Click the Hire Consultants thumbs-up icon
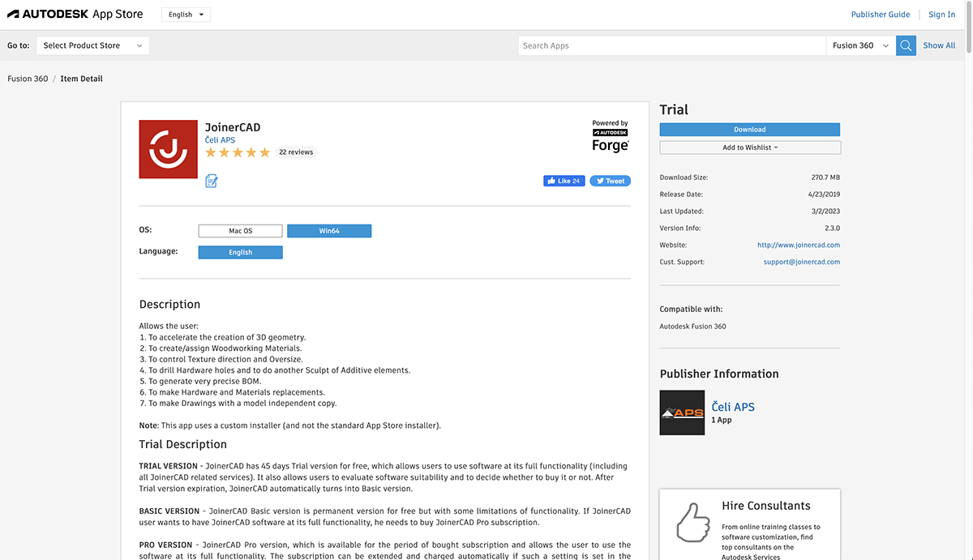Viewport: 973px width, 560px height. [x=692, y=522]
